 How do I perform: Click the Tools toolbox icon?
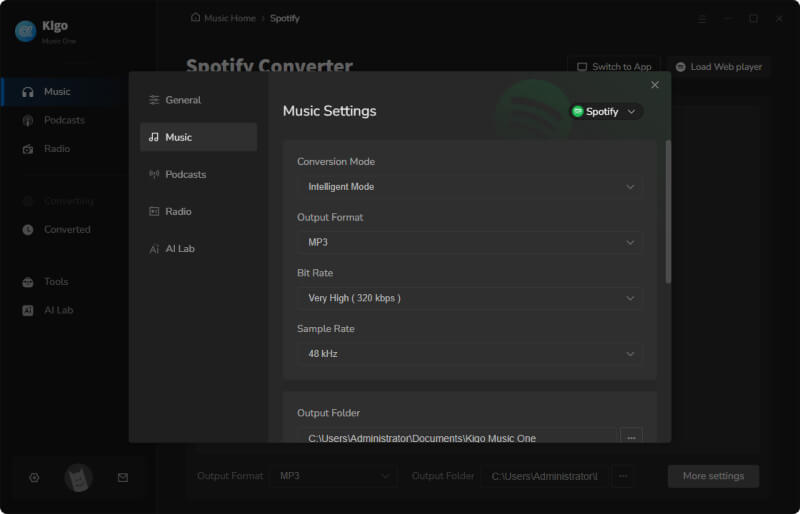pos(28,282)
